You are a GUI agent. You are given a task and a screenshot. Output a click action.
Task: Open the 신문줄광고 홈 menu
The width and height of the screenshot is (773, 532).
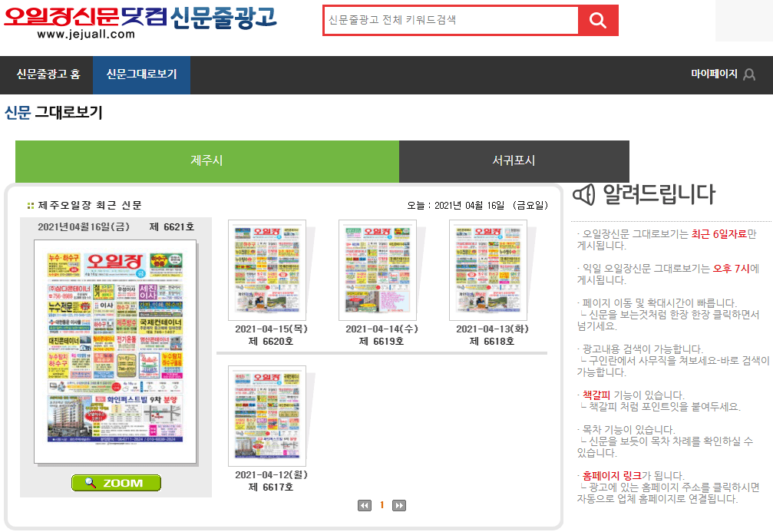point(48,74)
